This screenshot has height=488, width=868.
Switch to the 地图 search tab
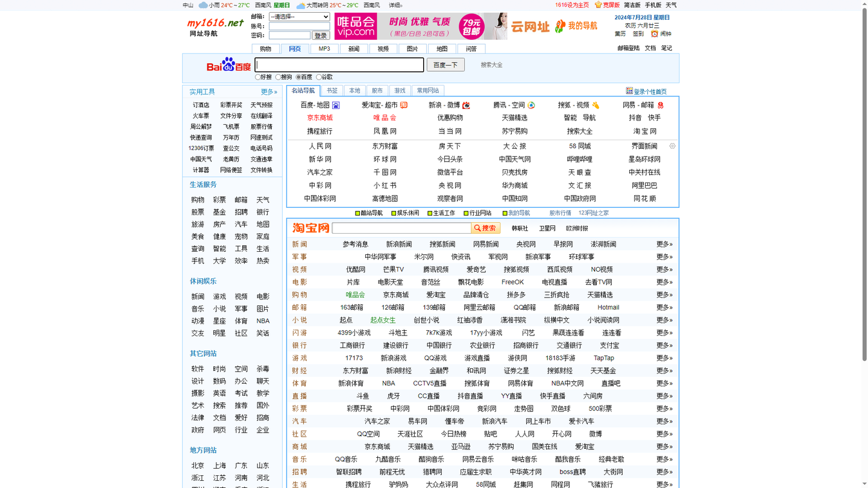point(442,49)
